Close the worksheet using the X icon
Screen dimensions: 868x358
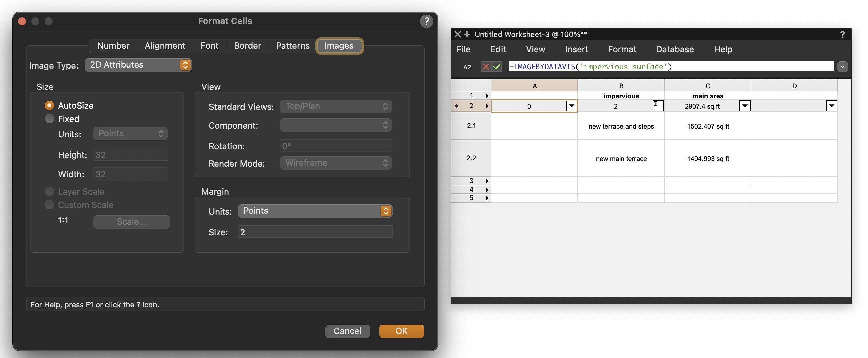(x=457, y=34)
